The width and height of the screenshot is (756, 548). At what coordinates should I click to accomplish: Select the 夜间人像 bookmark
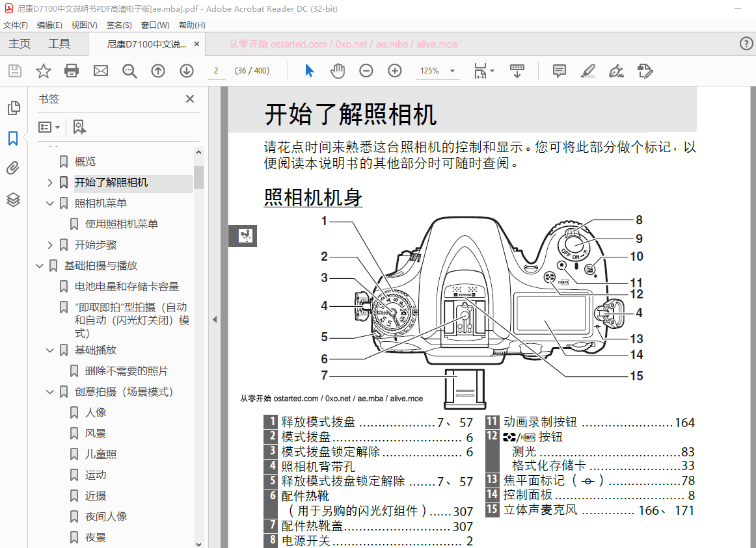(105, 517)
